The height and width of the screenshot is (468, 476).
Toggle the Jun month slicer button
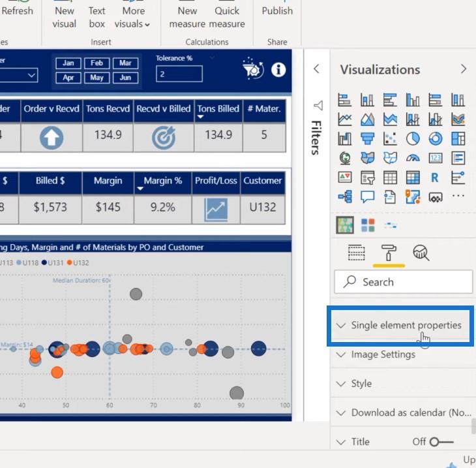125,78
